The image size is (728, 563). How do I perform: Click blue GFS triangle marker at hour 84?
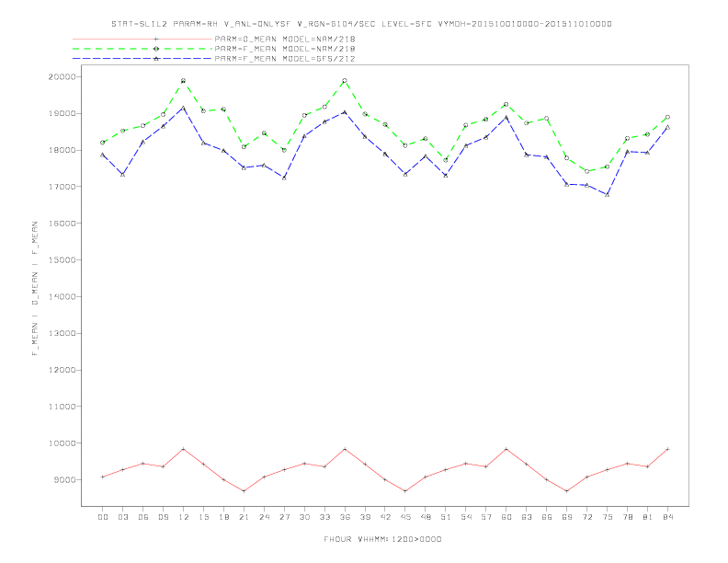(x=667, y=127)
